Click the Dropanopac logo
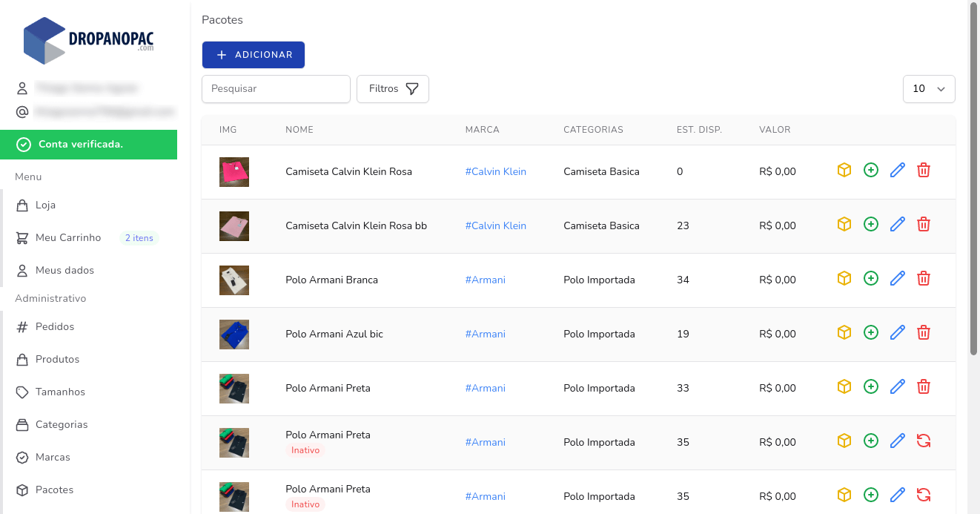This screenshot has height=514, width=980. click(88, 40)
